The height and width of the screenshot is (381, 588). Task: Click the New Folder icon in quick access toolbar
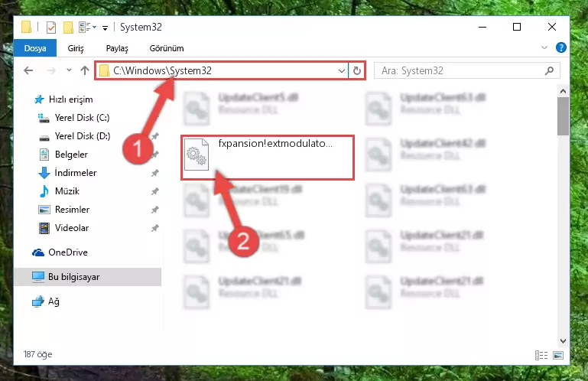[x=68, y=28]
